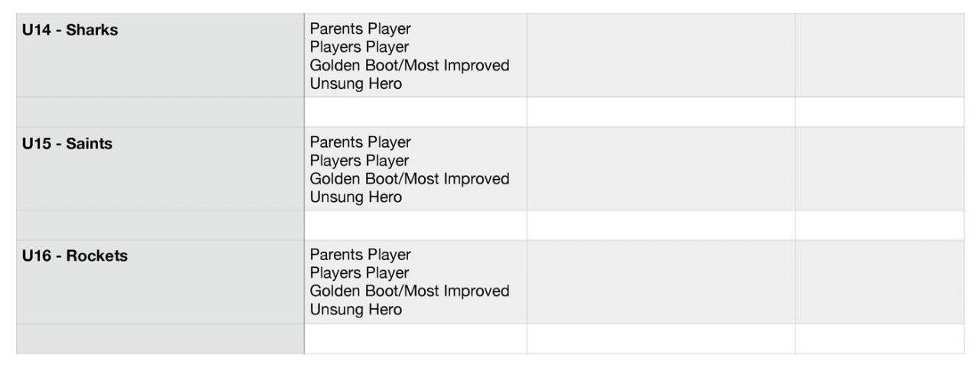Select empty last-column cell in U14 Sharks row

879,56
